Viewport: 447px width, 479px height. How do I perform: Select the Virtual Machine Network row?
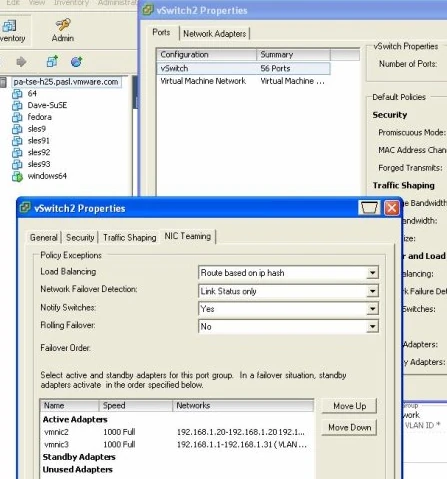[x=244, y=81]
